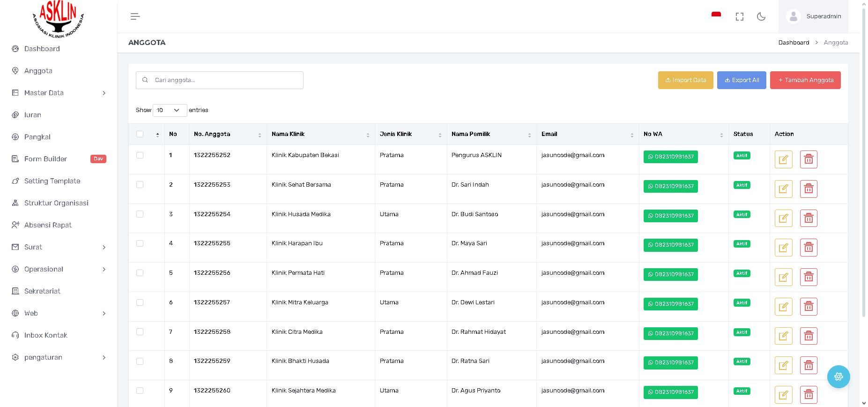
Task: Expand the Operasional sidebar submenu
Action: 59,269
